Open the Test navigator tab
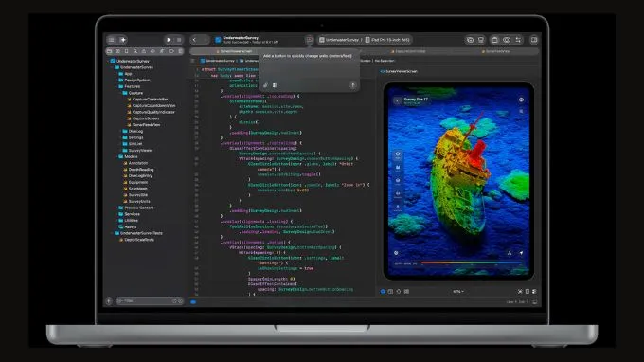644x362 pixels. pyautogui.click(x=152, y=51)
